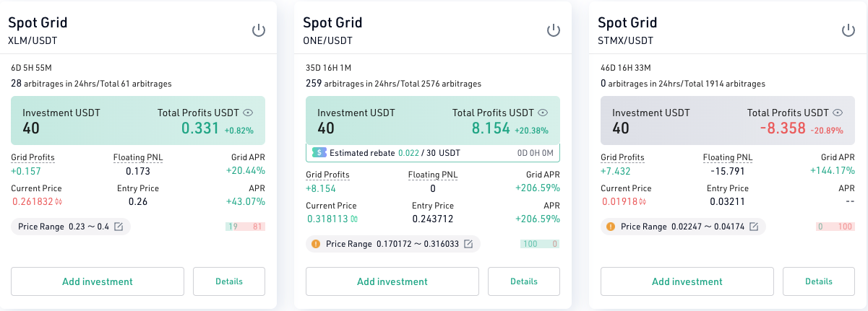The image size is (868, 311).
Task: Edit the XLM/USDT price range
Action: 119,227
